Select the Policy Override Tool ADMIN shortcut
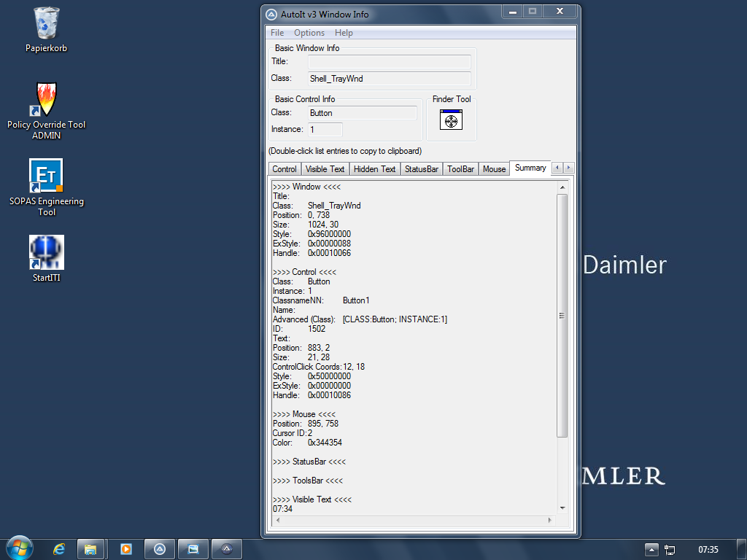The image size is (747, 560). (47, 101)
